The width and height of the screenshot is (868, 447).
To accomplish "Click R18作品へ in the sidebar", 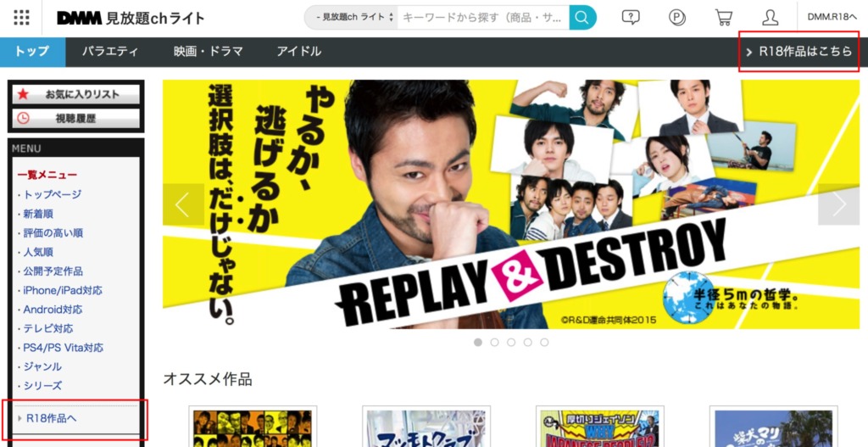I will pos(51,418).
